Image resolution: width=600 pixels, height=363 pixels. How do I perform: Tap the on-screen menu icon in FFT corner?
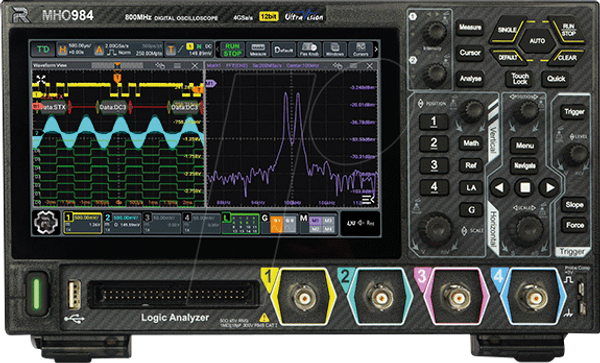367,199
